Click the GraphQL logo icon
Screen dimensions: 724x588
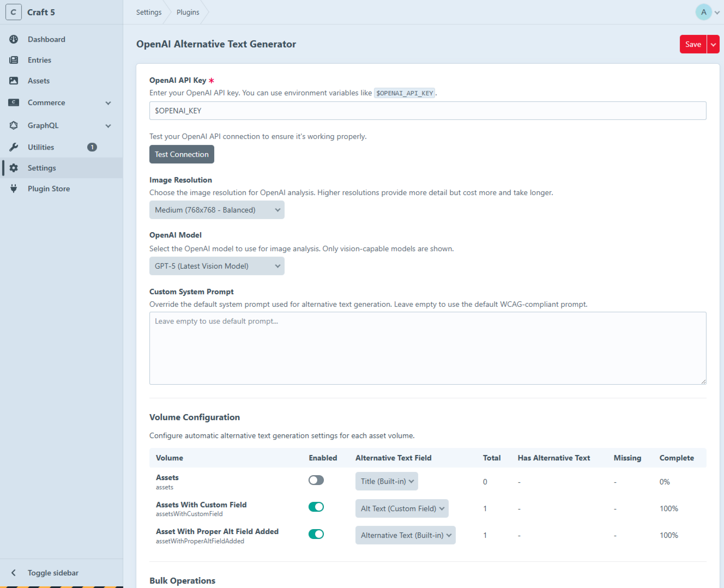13,125
